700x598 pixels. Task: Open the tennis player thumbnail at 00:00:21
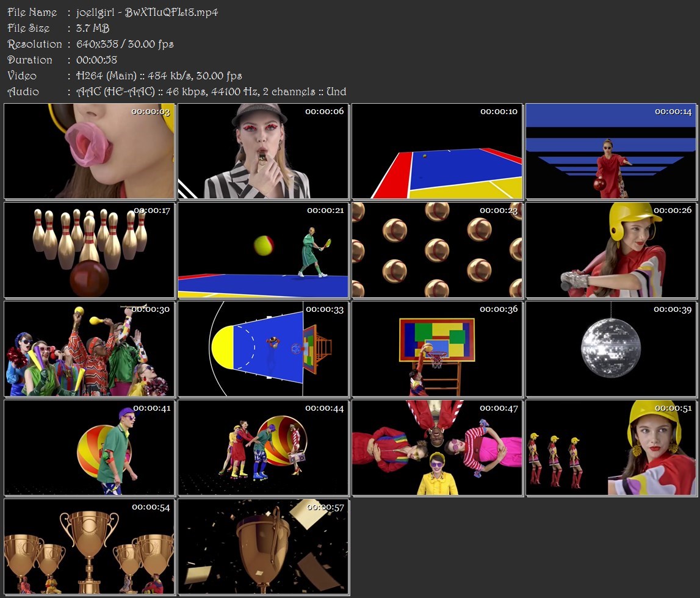[x=263, y=250]
